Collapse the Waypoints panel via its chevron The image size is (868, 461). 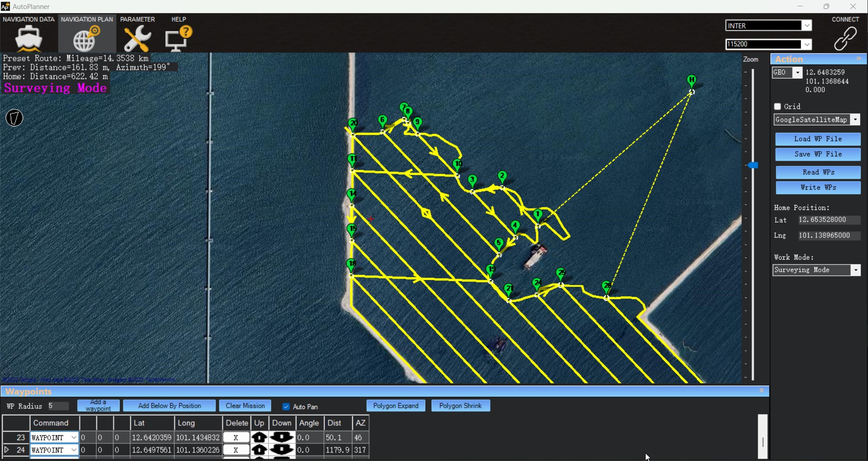762,391
